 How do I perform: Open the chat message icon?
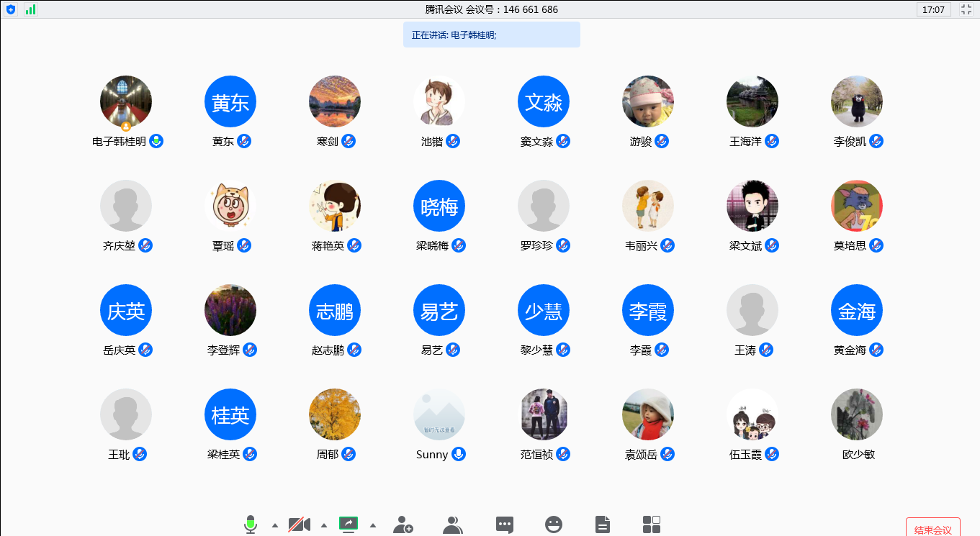[x=505, y=525]
